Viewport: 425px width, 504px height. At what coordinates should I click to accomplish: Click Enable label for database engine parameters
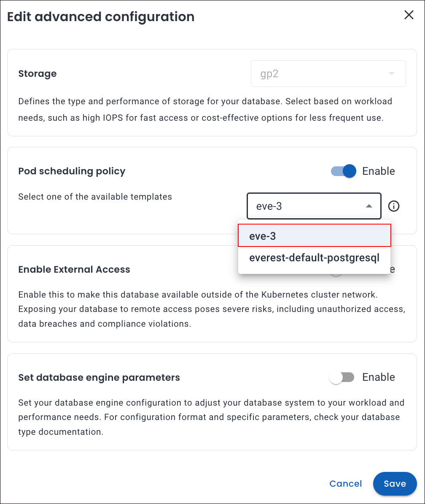pyautogui.click(x=379, y=377)
